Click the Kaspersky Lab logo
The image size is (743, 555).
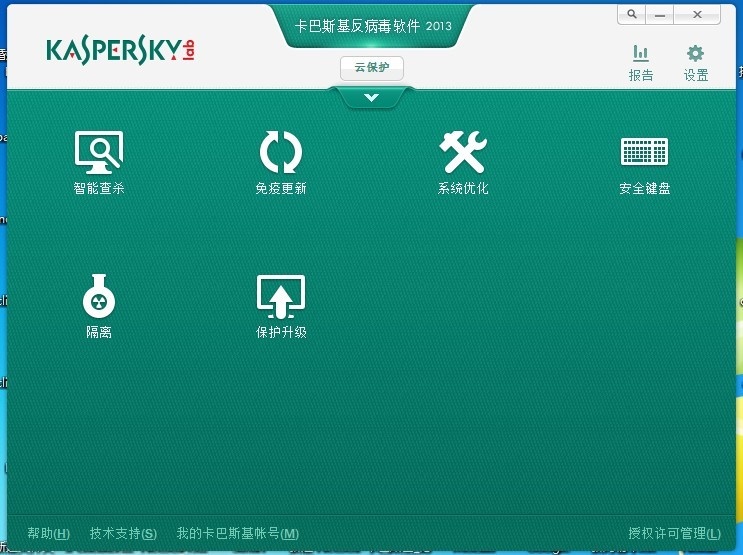[x=120, y=51]
